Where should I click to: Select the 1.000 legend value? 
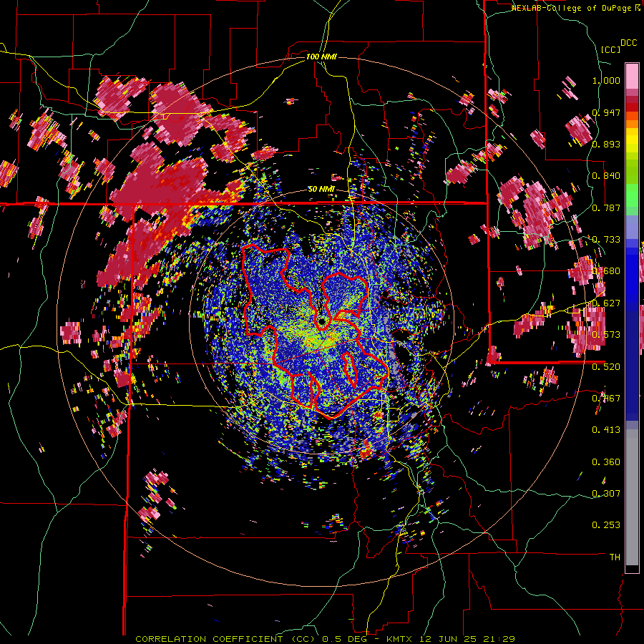606,80
